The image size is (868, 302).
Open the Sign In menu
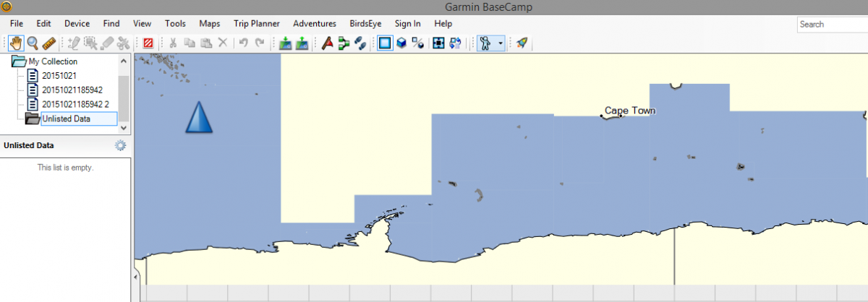[x=408, y=24]
